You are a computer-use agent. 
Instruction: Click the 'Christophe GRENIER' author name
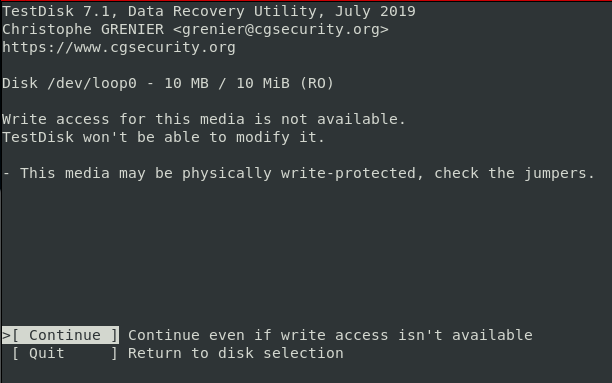pyautogui.click(x=83, y=29)
